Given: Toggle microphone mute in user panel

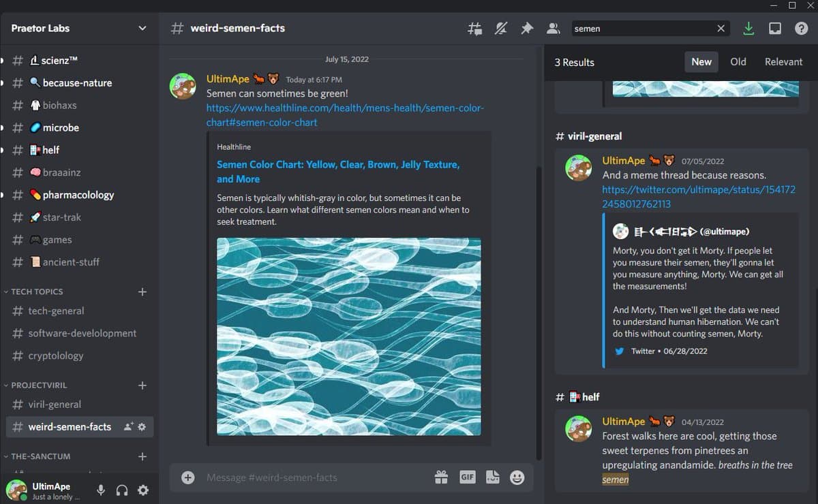Looking at the screenshot, I should click(x=101, y=490).
